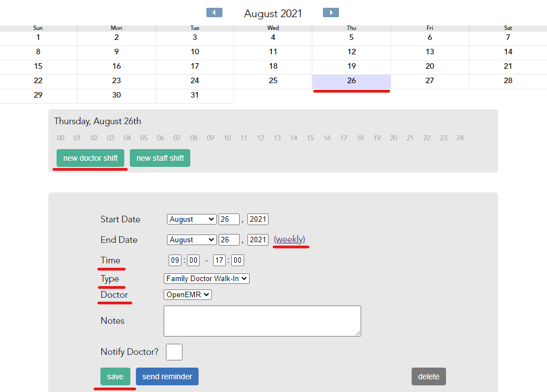Open the End Date month dropdown

click(191, 240)
